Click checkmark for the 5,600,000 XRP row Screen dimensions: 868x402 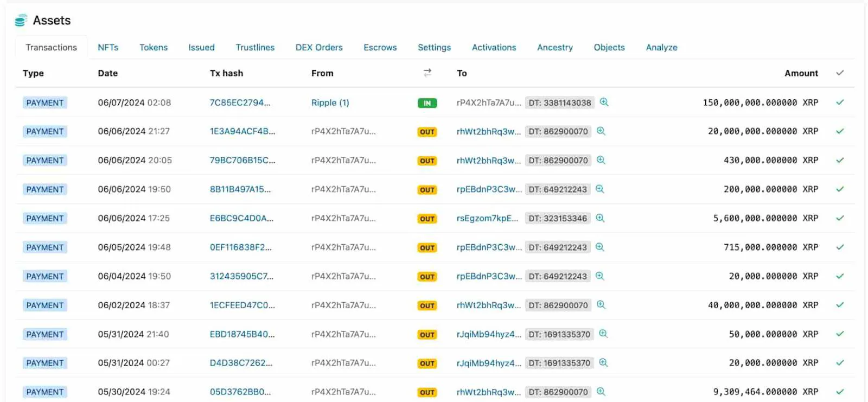[x=840, y=218]
